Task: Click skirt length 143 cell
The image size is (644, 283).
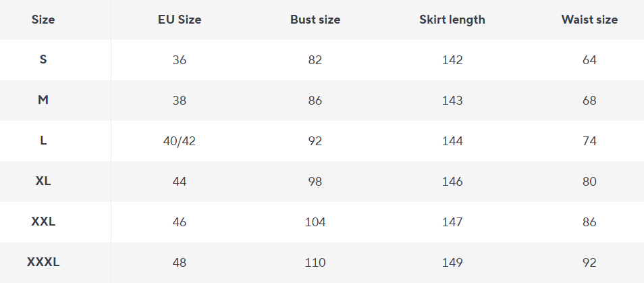Action: pos(452,101)
